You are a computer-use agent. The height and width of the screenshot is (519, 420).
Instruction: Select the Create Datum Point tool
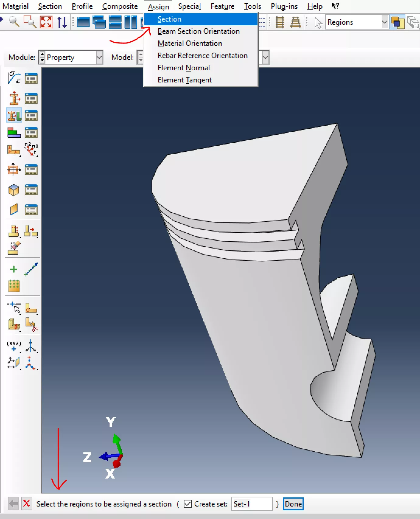(14, 346)
